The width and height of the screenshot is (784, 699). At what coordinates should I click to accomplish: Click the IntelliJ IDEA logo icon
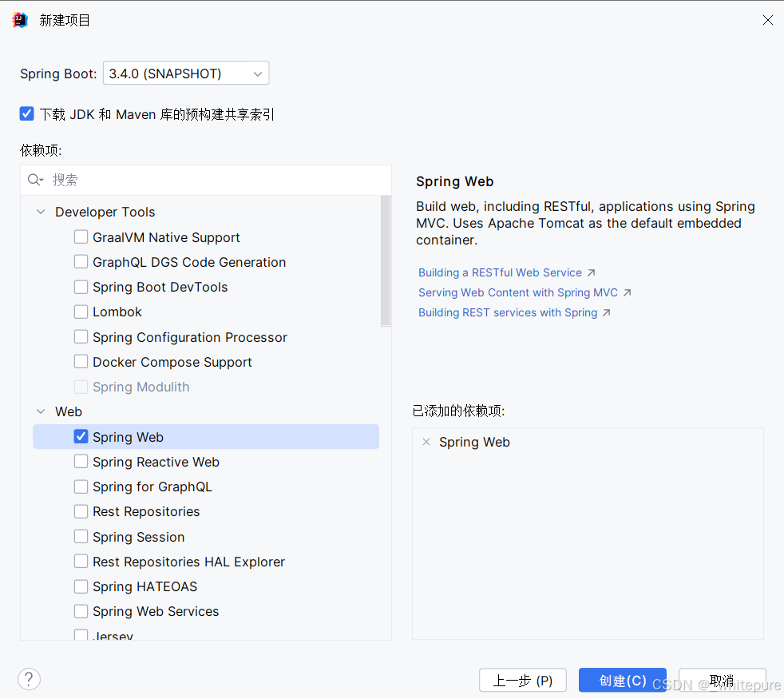coord(20,20)
